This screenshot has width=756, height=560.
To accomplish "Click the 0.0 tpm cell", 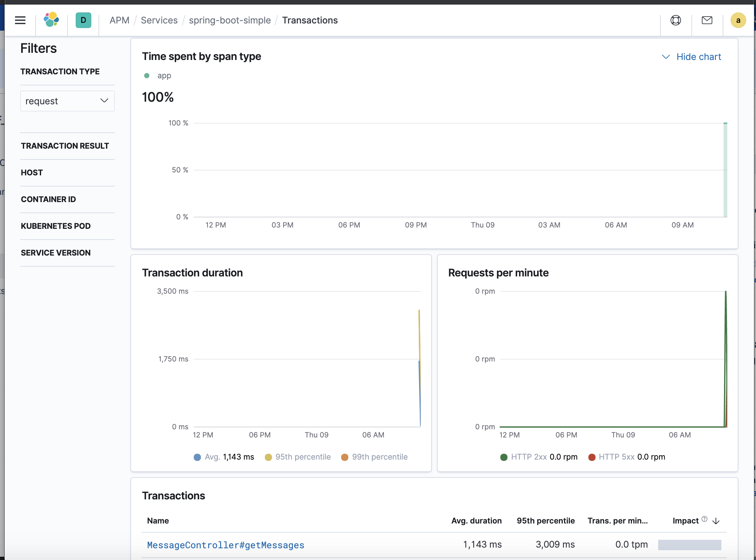I will click(631, 545).
